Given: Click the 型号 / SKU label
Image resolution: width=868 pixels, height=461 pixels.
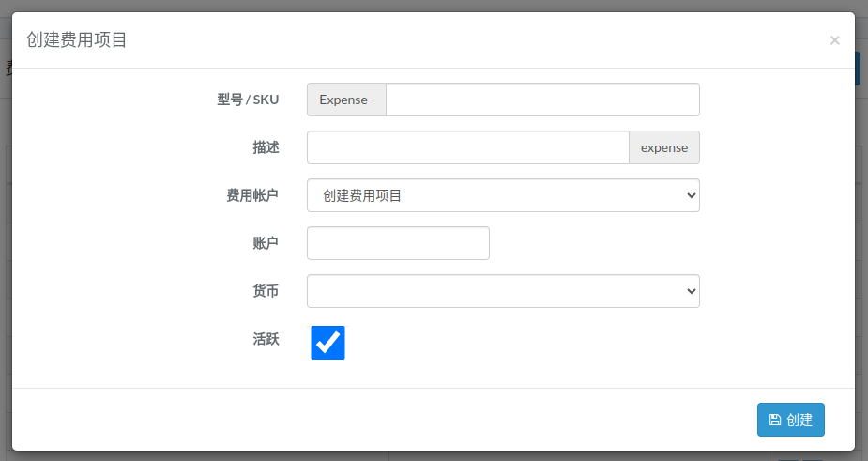Looking at the screenshot, I should [248, 100].
